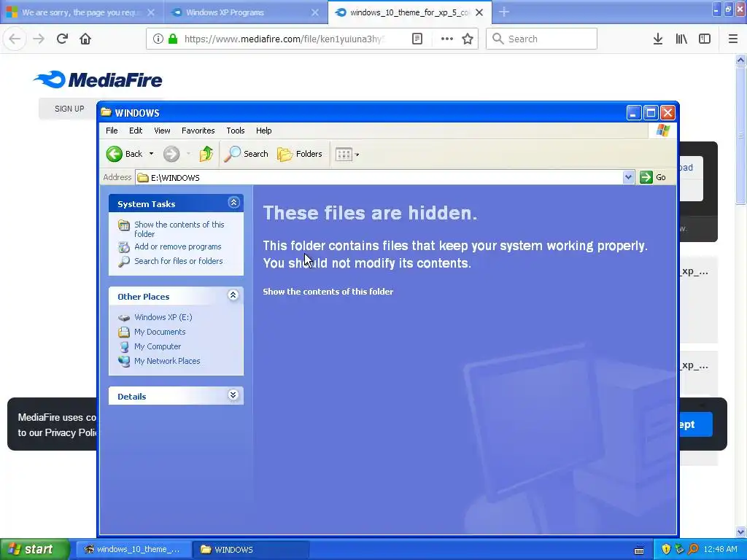Screen dimensions: 747x560
Task: Go back with the green Explorer Back arrow
Action: click(115, 154)
